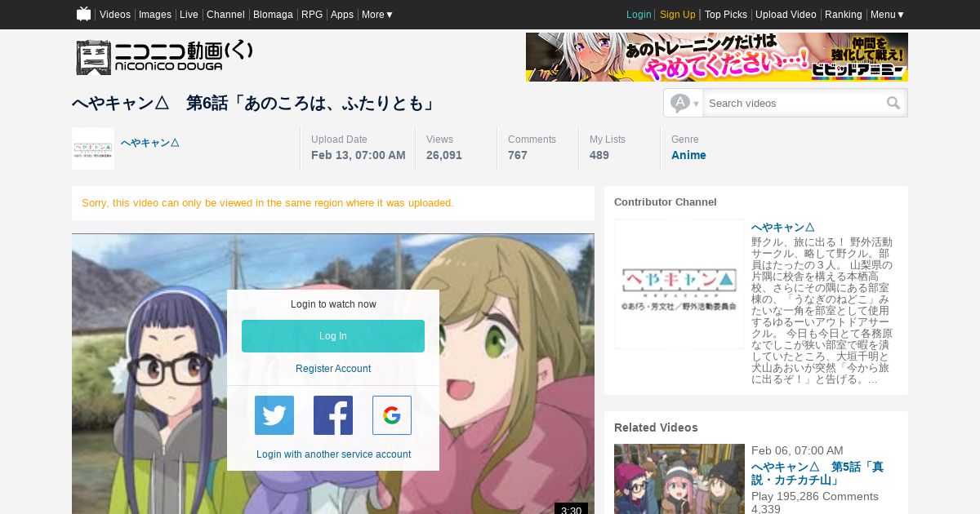Open related video title 第5話「真説・カチカチ山」
Viewport: 980px width, 514px height.
point(817,473)
